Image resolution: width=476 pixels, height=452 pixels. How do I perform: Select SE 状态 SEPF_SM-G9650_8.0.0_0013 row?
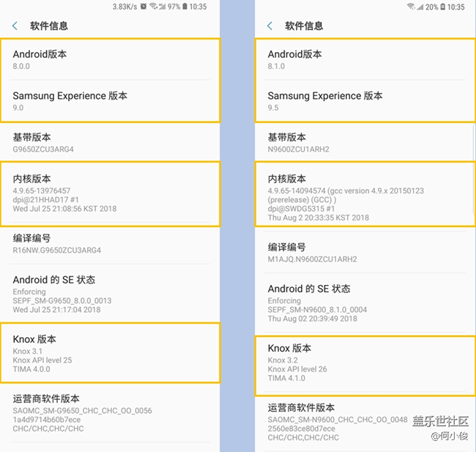pos(110,294)
